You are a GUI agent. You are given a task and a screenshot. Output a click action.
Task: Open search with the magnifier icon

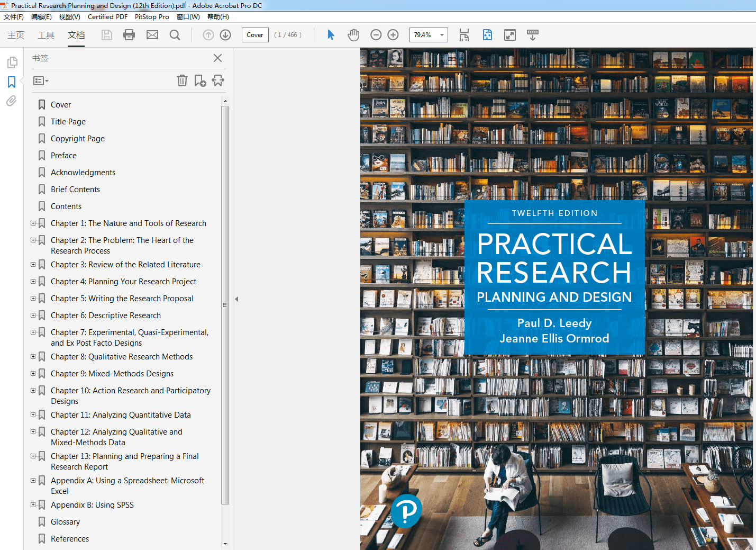(175, 35)
